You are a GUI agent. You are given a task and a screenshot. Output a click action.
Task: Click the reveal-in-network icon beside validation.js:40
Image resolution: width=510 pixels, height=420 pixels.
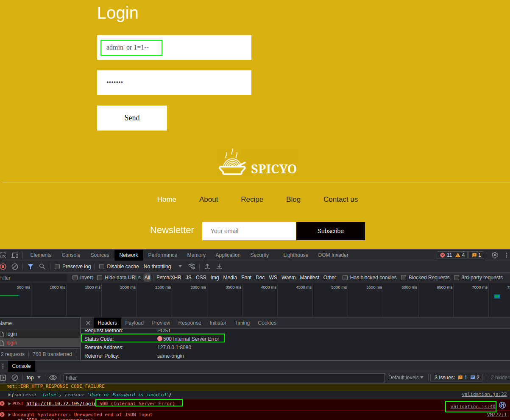(503, 405)
